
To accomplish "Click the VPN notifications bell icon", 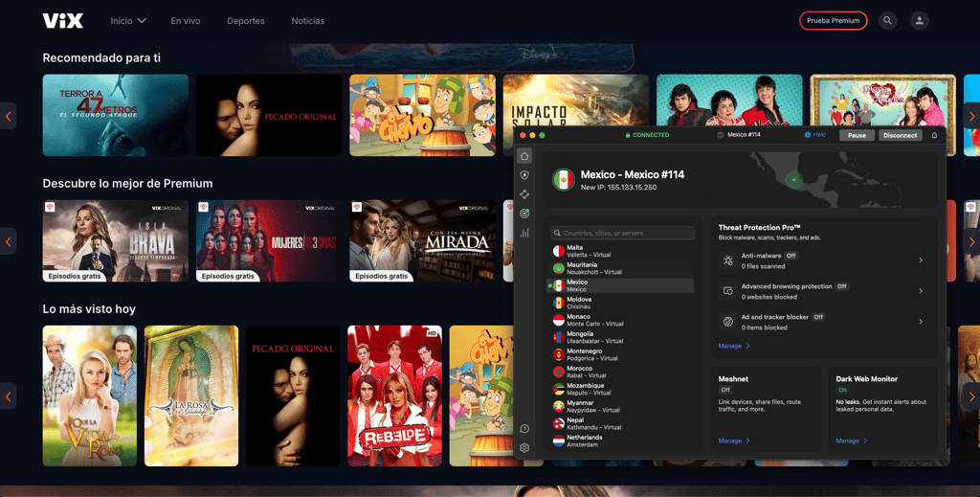I will (x=934, y=135).
